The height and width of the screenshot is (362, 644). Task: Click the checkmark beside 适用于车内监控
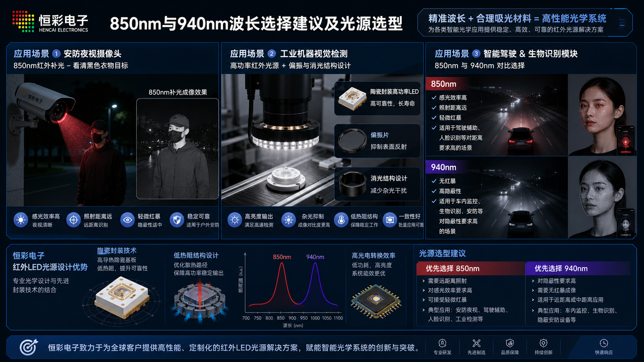pos(434,201)
